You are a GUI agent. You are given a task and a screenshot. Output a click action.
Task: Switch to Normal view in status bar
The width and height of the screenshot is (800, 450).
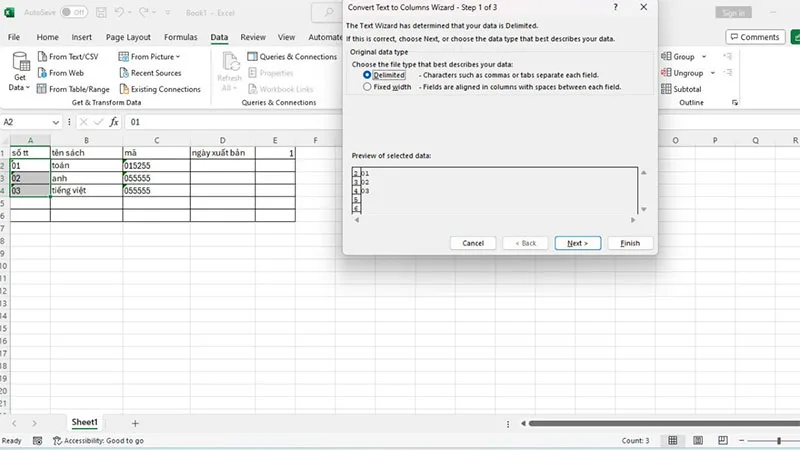point(673,440)
